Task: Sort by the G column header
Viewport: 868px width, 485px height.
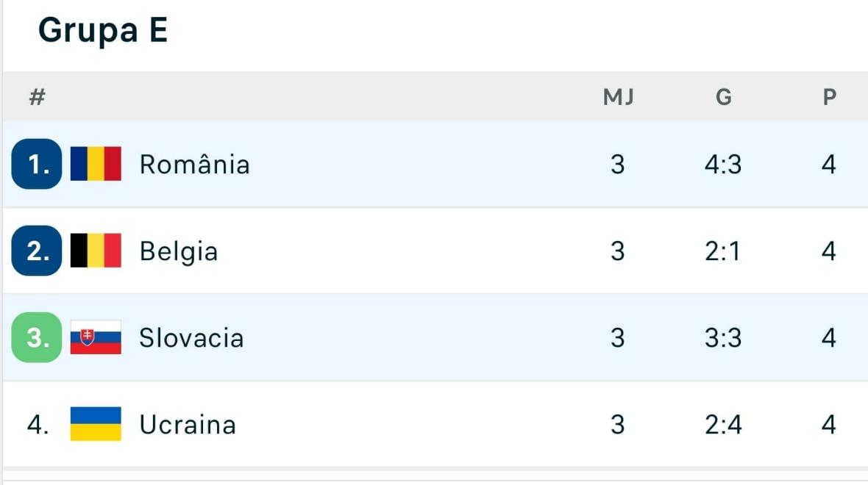Action: click(724, 97)
